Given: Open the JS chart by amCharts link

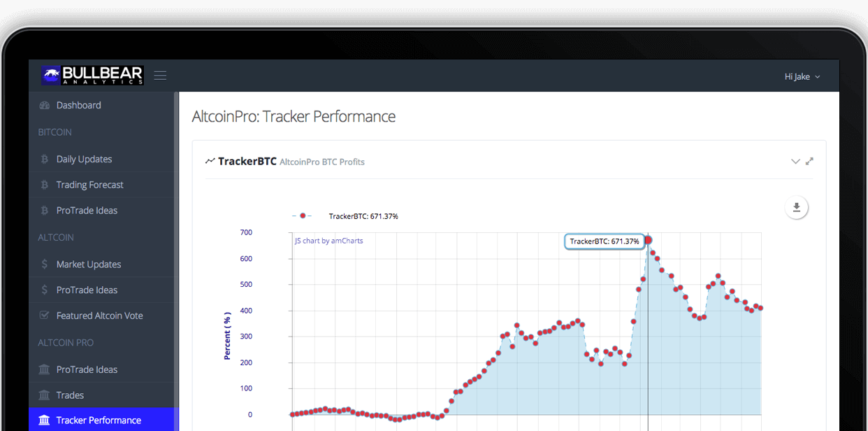Looking at the screenshot, I should [x=328, y=241].
